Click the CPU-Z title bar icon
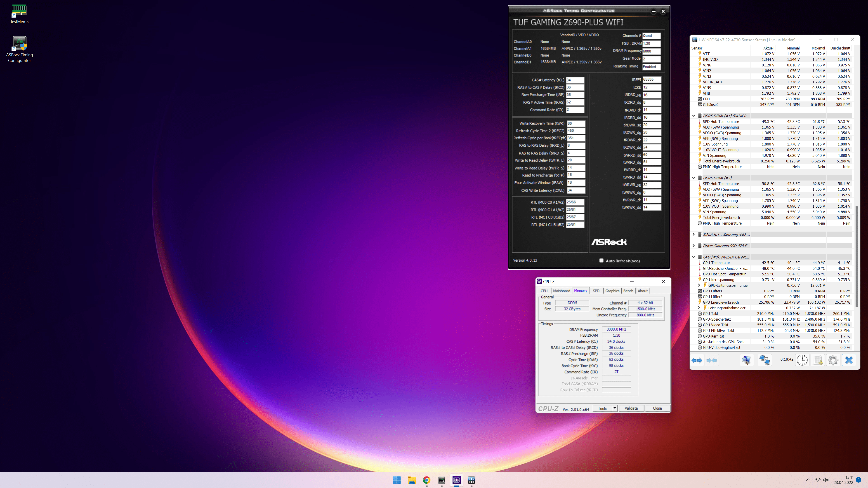This screenshot has height=488, width=868. 539,282
